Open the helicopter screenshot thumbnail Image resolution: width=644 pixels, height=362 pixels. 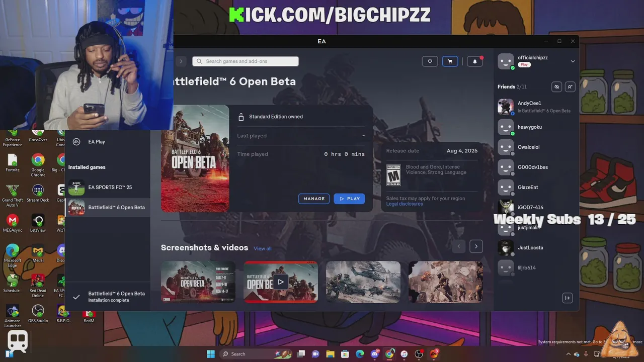pos(363,282)
